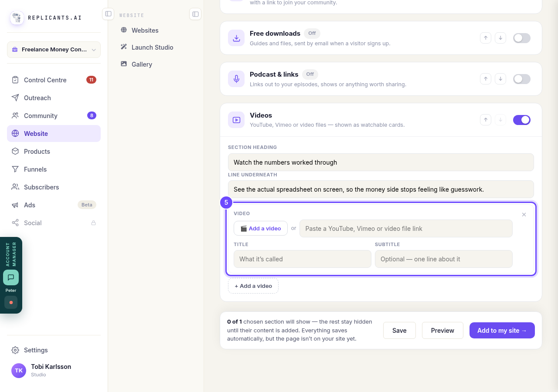
Task: Move Free downloads section up
Action: pos(486,38)
